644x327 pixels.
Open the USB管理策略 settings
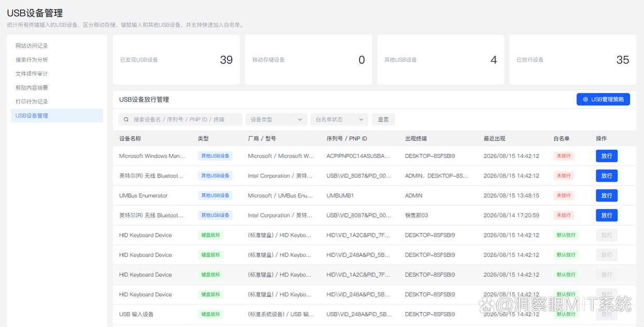click(x=603, y=99)
